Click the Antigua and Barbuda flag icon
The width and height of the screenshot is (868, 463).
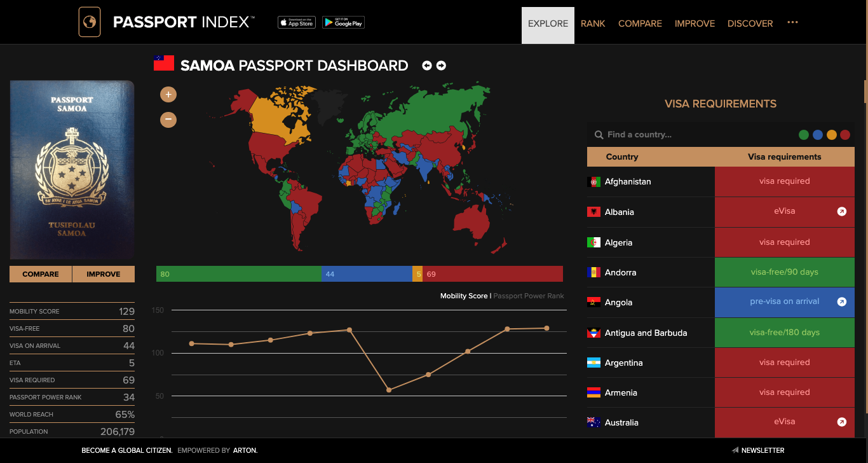[594, 333]
